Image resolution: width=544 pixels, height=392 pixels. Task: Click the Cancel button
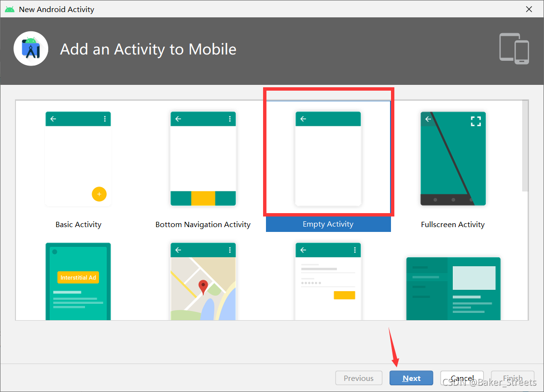(x=462, y=378)
